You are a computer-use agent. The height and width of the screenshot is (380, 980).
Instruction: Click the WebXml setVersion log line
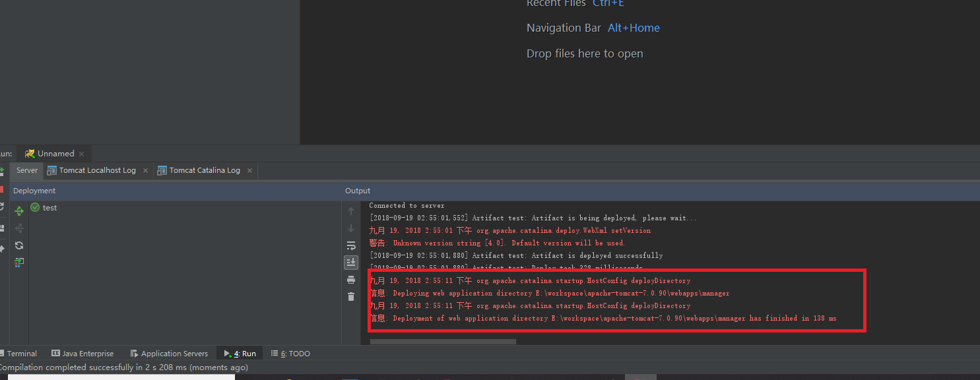pyautogui.click(x=509, y=230)
